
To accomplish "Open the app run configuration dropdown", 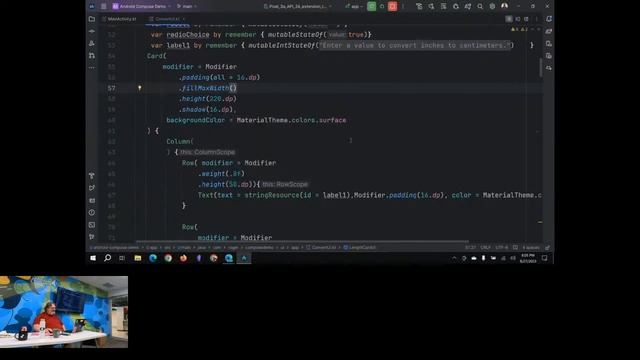I will click(354, 6).
